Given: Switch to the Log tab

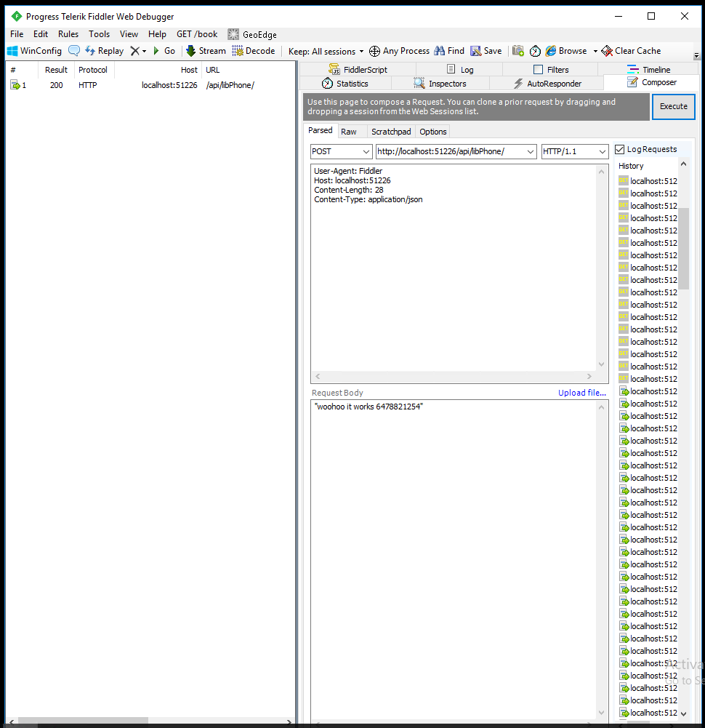Looking at the screenshot, I should (459, 70).
